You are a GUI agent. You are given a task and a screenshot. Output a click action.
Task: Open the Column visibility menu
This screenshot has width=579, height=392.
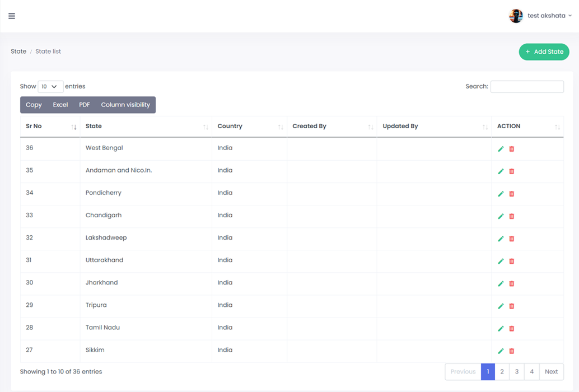125,105
